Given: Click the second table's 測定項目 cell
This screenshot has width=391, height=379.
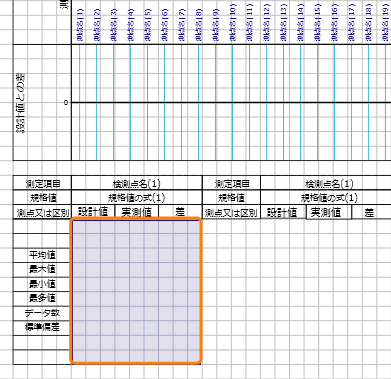Looking at the screenshot, I should pos(232,183).
